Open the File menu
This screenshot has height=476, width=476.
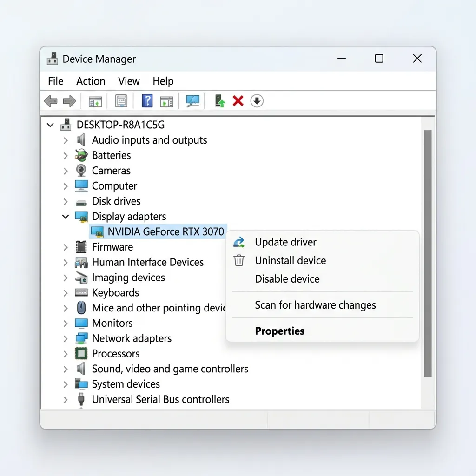pyautogui.click(x=56, y=81)
